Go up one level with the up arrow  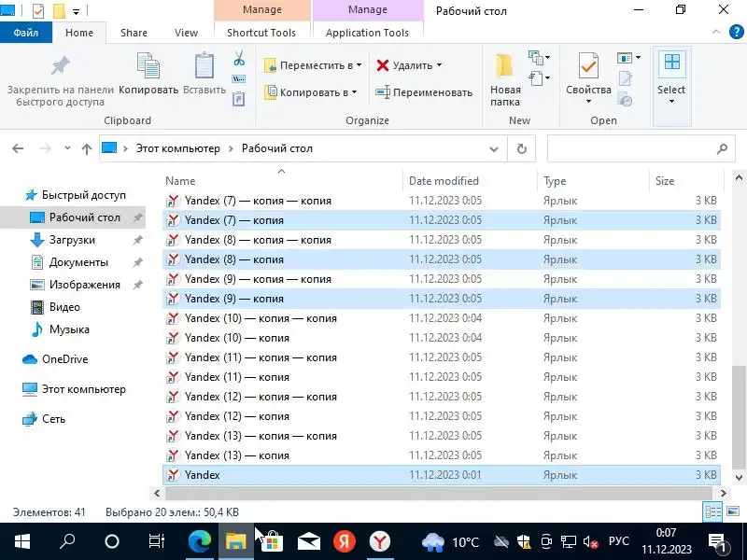[x=86, y=149]
